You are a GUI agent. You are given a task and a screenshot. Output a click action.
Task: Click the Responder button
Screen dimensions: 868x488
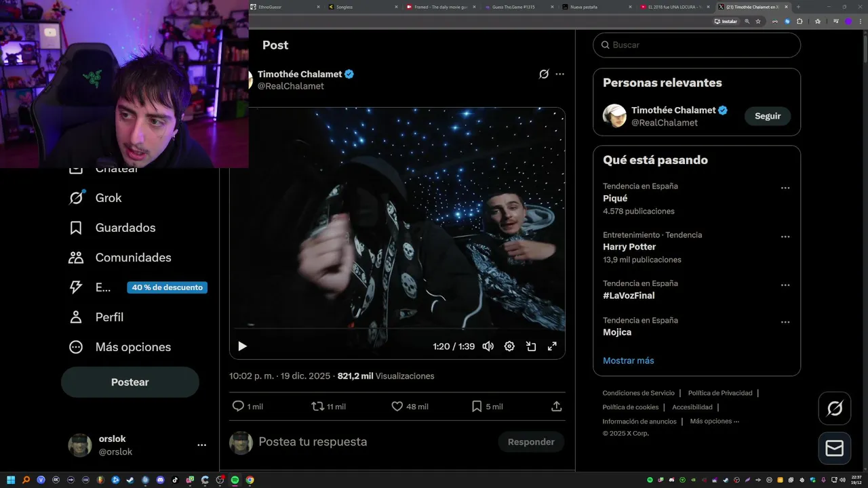point(531,442)
